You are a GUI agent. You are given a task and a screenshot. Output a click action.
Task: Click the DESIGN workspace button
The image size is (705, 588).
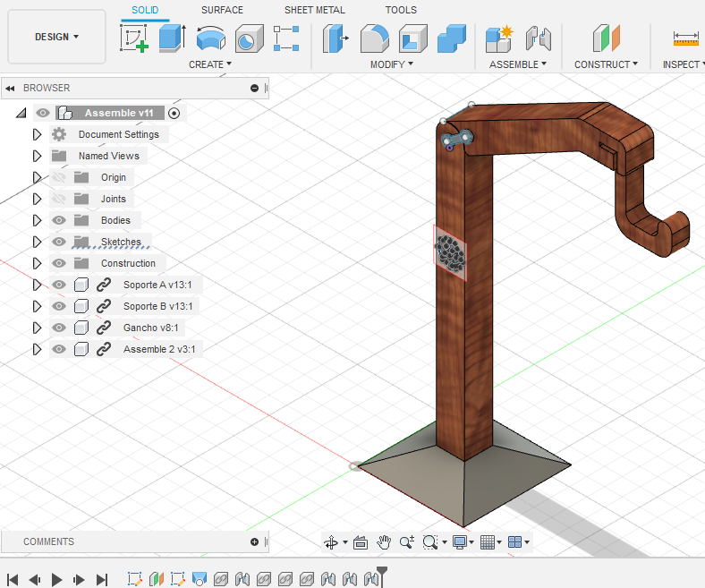56,37
